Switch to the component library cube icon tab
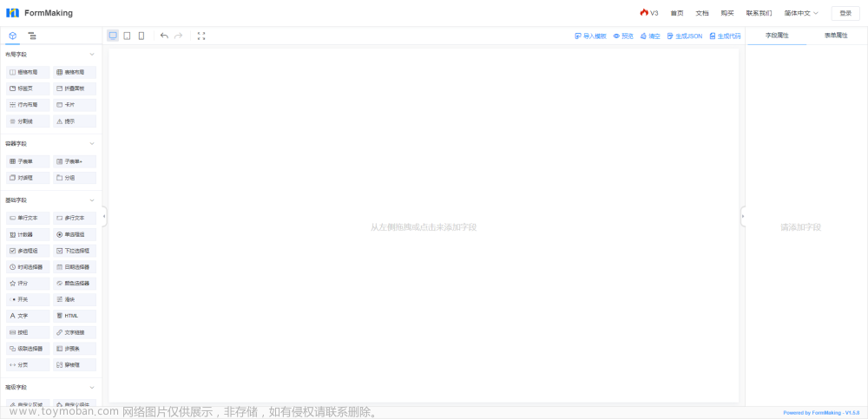 click(x=13, y=36)
